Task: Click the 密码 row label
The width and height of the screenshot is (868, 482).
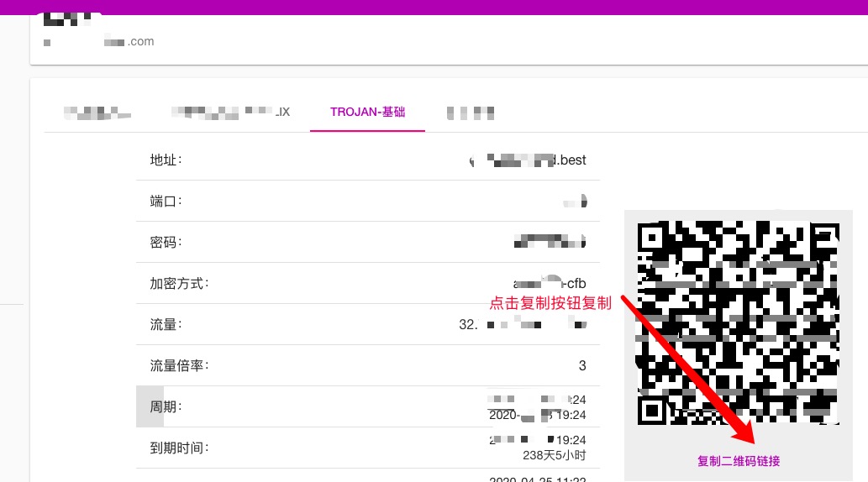Action: 166,243
